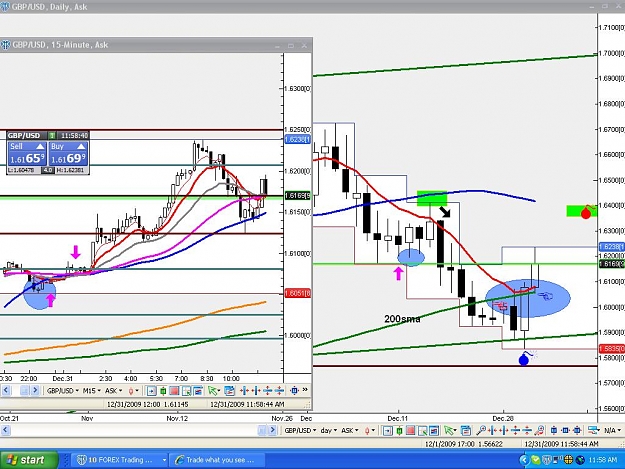Click red bomb marker near 1.6400 on Daily chart
The width and height of the screenshot is (625, 469).
[586, 212]
